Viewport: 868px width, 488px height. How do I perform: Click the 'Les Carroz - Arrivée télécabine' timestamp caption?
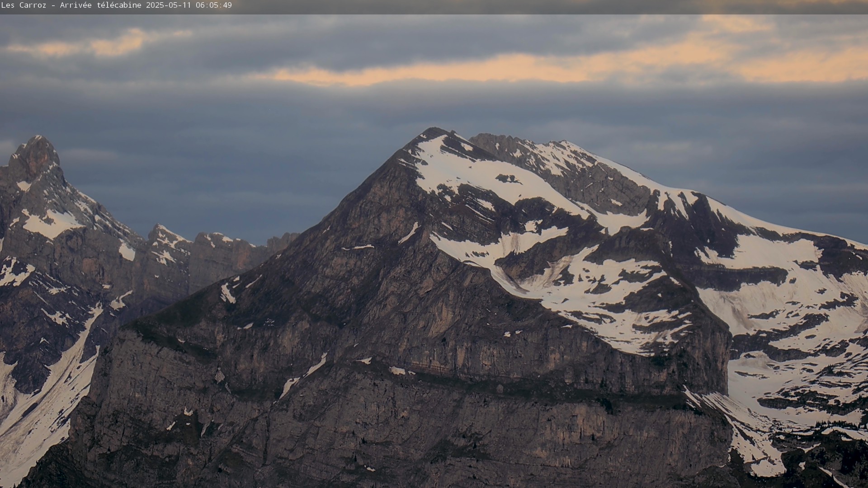point(117,5)
